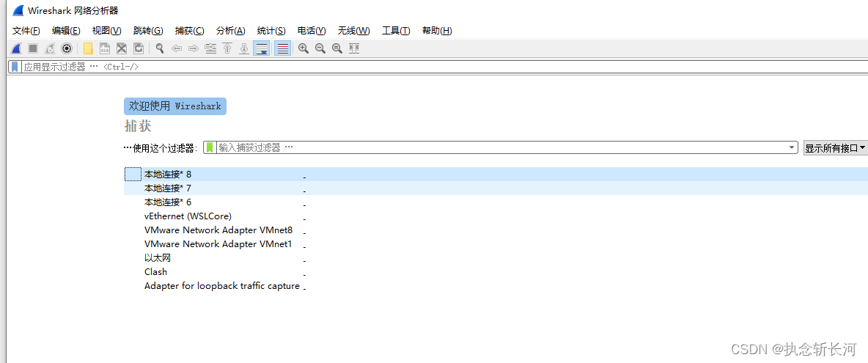Screen dimensions: 868x363
Task: Reset text zoom to normal size
Action: pos(336,48)
